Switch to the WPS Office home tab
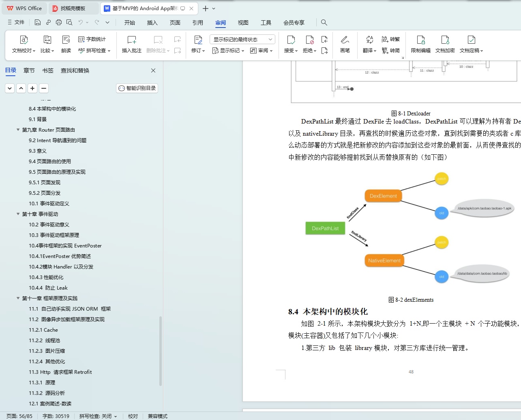521x420 pixels. tap(24, 8)
